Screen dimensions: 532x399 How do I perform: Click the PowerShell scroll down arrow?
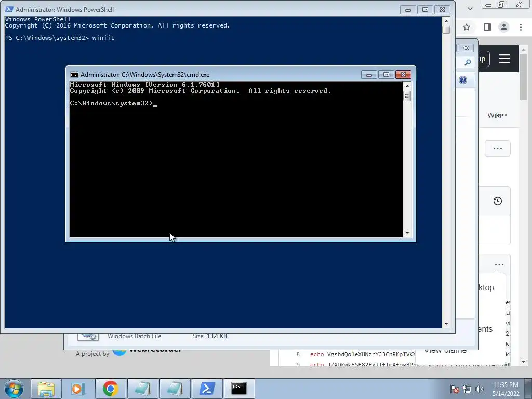446,324
